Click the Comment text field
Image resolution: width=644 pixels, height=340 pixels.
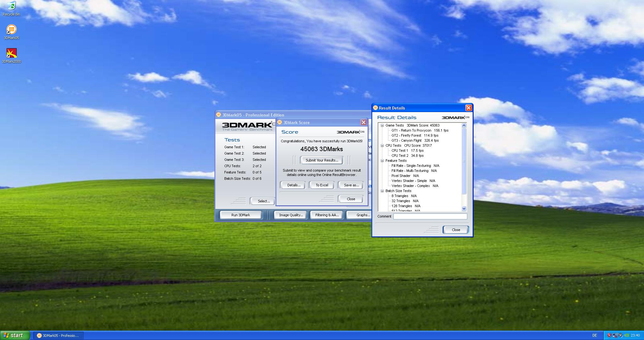tap(430, 216)
